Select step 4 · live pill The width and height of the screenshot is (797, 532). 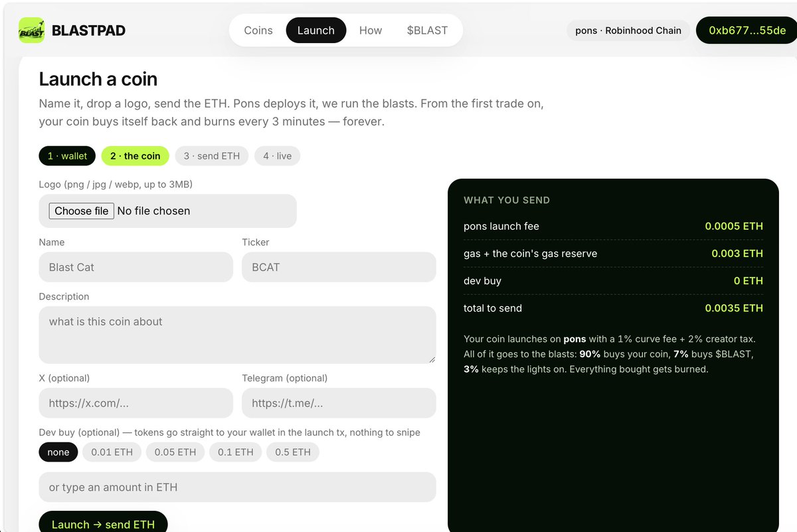pyautogui.click(x=278, y=156)
